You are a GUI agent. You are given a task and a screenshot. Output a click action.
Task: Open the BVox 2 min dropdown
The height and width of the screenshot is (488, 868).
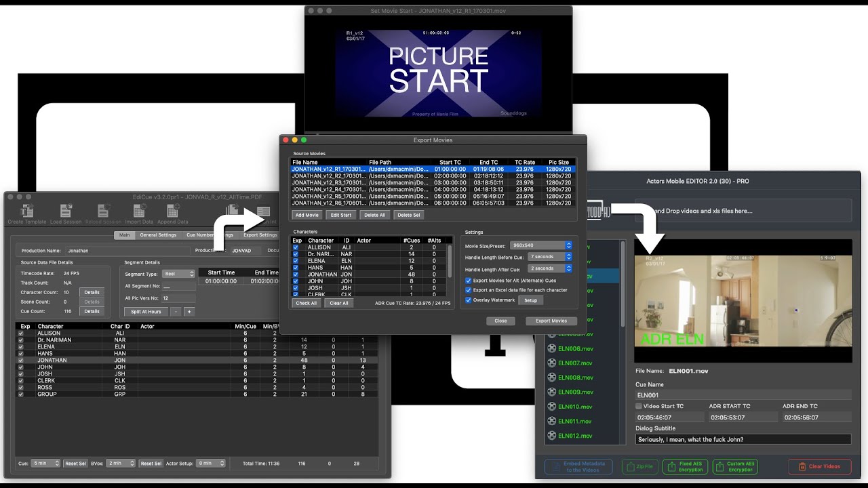coord(122,464)
